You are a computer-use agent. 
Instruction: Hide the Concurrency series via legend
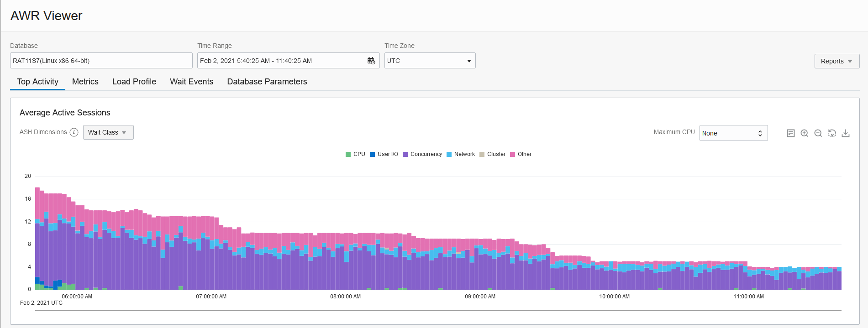422,154
